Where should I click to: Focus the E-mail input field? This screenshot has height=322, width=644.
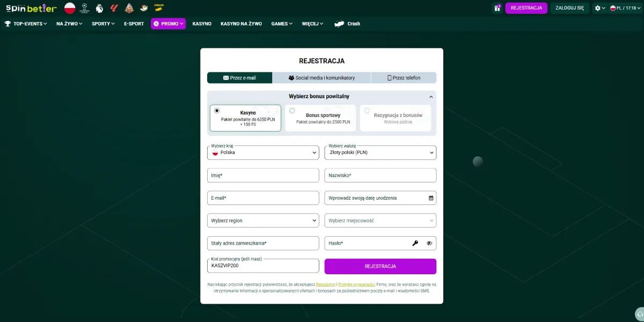point(263,198)
